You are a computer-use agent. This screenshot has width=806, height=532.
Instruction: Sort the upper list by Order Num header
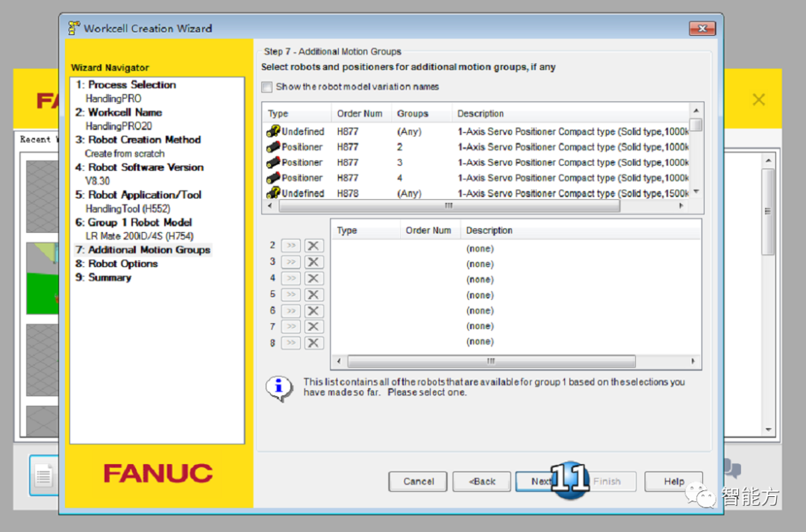[x=361, y=113]
